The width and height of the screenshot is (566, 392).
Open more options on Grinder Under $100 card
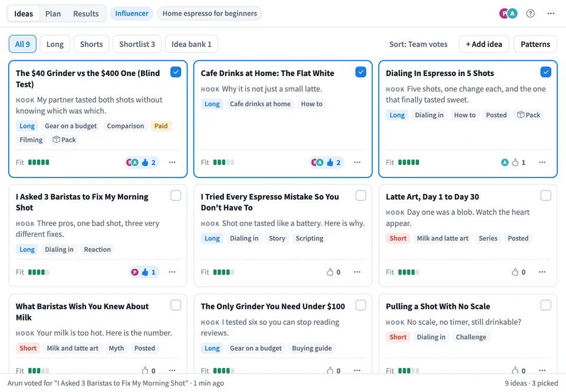tap(357, 370)
